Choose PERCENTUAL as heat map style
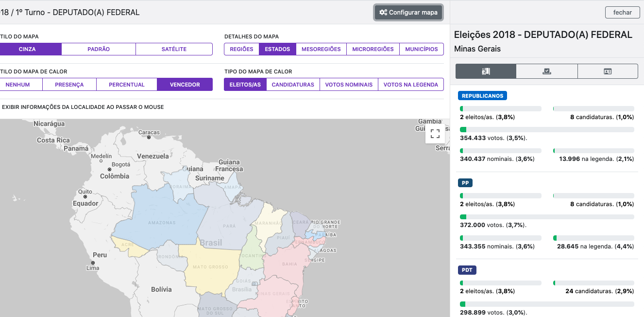Viewport: 644px width, 317px height. click(x=126, y=84)
